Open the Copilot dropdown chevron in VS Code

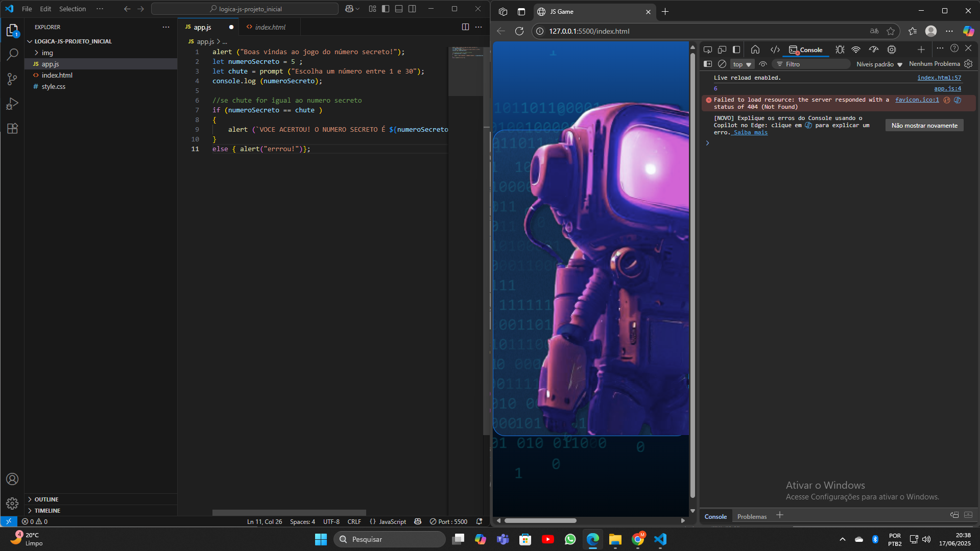357,9
